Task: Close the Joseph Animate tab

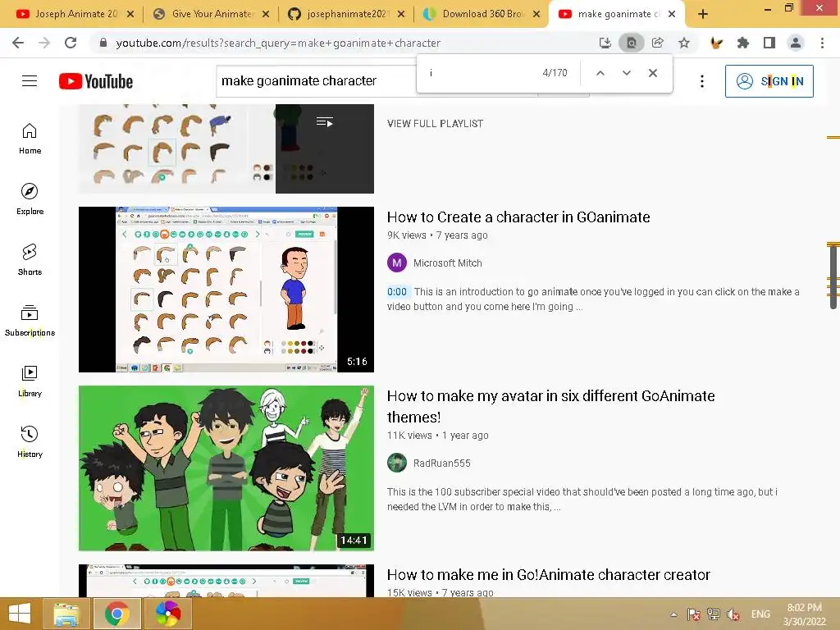Action: pos(130,15)
